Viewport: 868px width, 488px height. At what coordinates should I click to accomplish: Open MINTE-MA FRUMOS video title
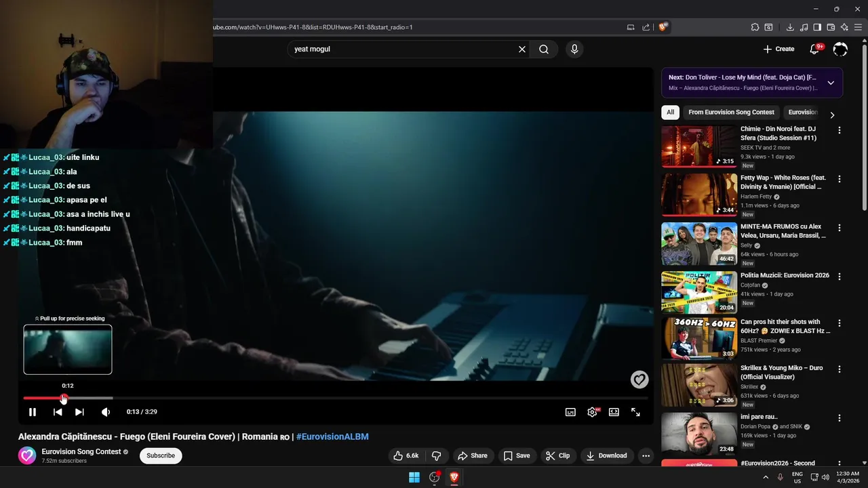click(783, 231)
